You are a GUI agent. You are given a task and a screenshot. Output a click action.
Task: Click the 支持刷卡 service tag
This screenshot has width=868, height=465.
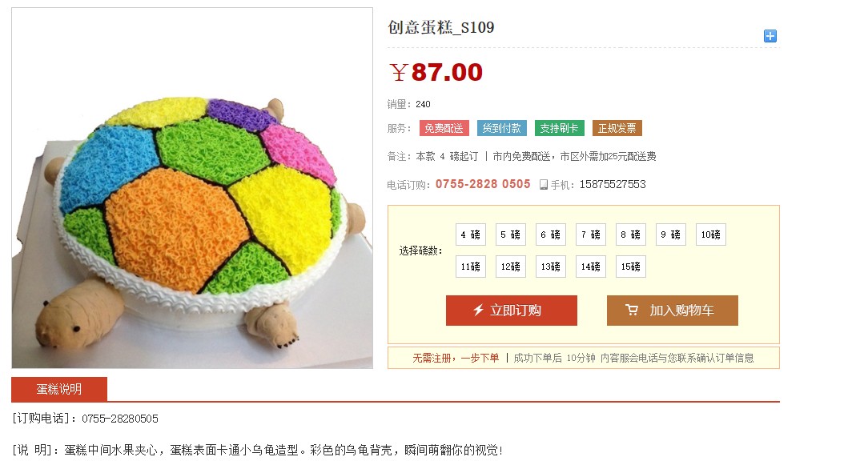559,128
